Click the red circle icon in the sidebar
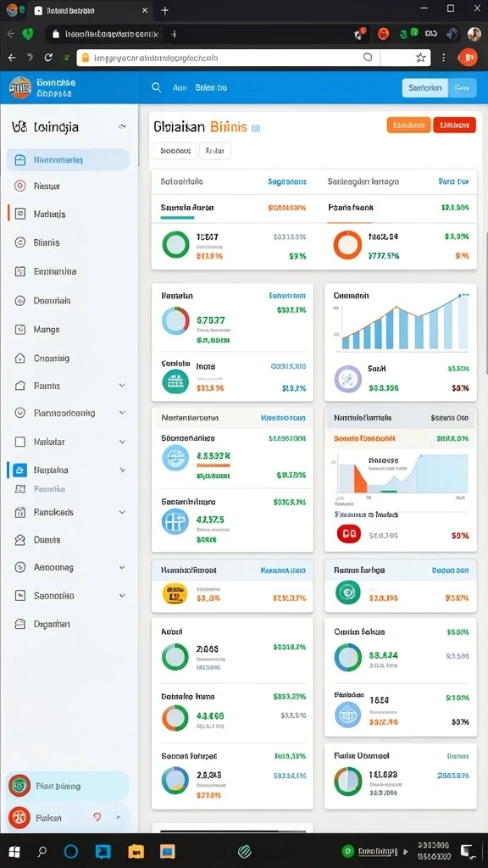This screenshot has width=488, height=868. [x=20, y=186]
